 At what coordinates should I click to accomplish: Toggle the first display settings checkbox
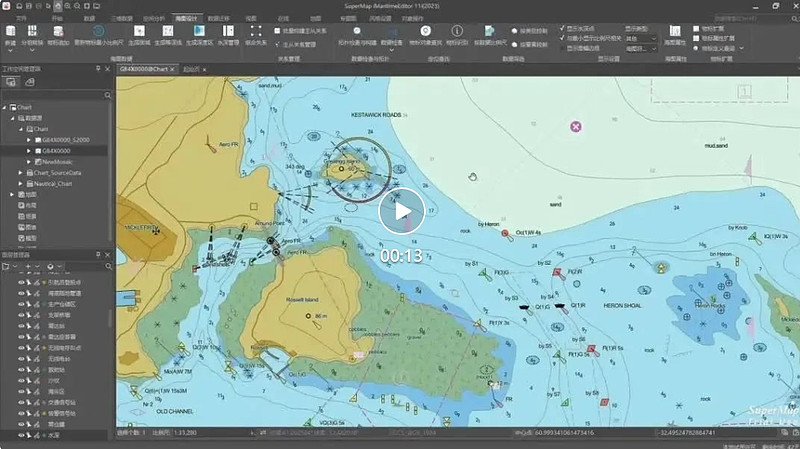point(562,29)
